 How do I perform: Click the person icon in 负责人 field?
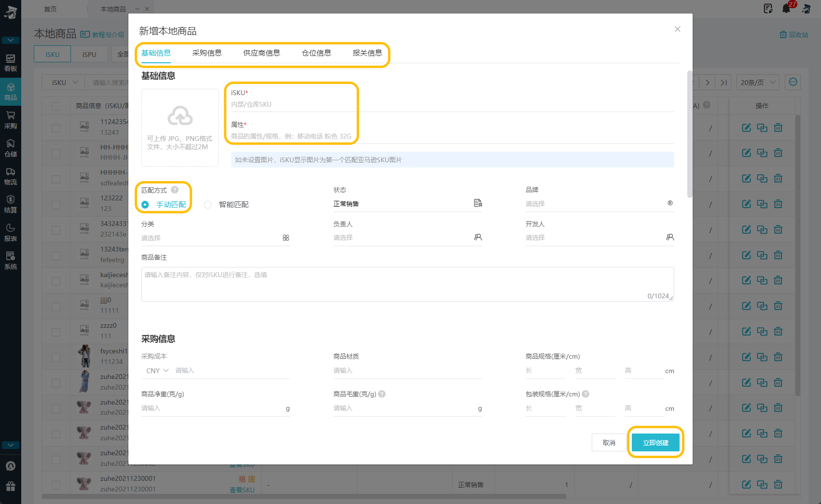pos(478,238)
